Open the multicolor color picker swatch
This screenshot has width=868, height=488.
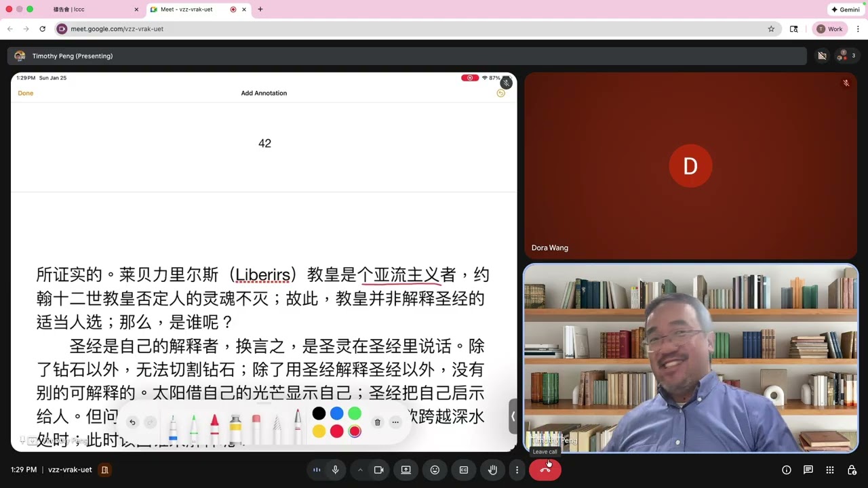pos(355,432)
